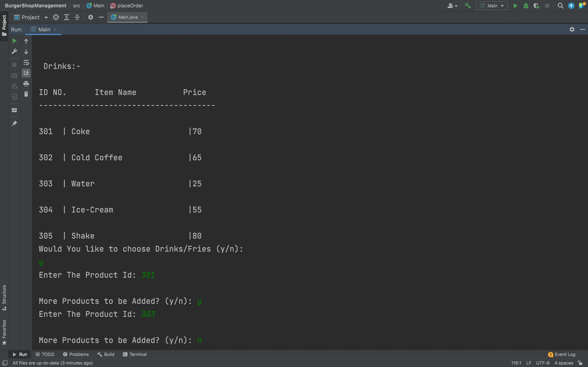
Task: Open the Terminal tool window tab
Action: pyautogui.click(x=135, y=354)
